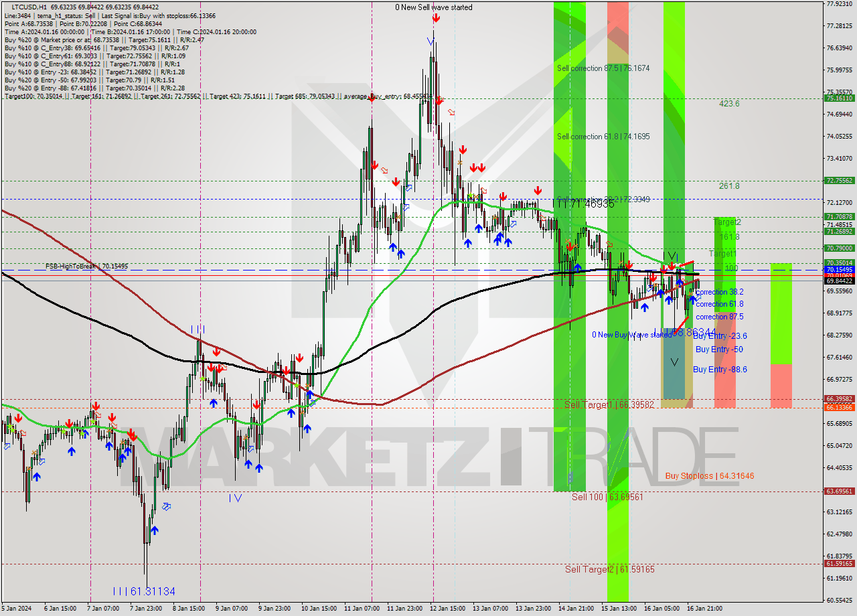This screenshot has width=857, height=616.
Task: Click the 'Sell 100 | 63.69561' label
Action: [607, 497]
